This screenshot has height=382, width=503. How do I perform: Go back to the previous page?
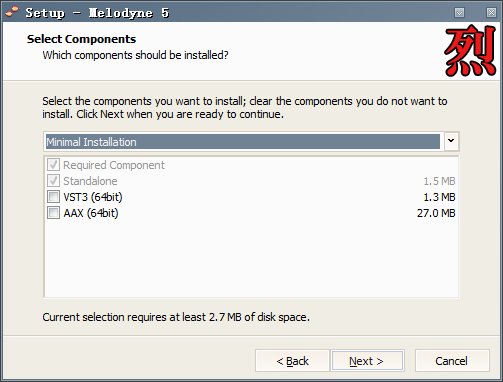point(292,361)
